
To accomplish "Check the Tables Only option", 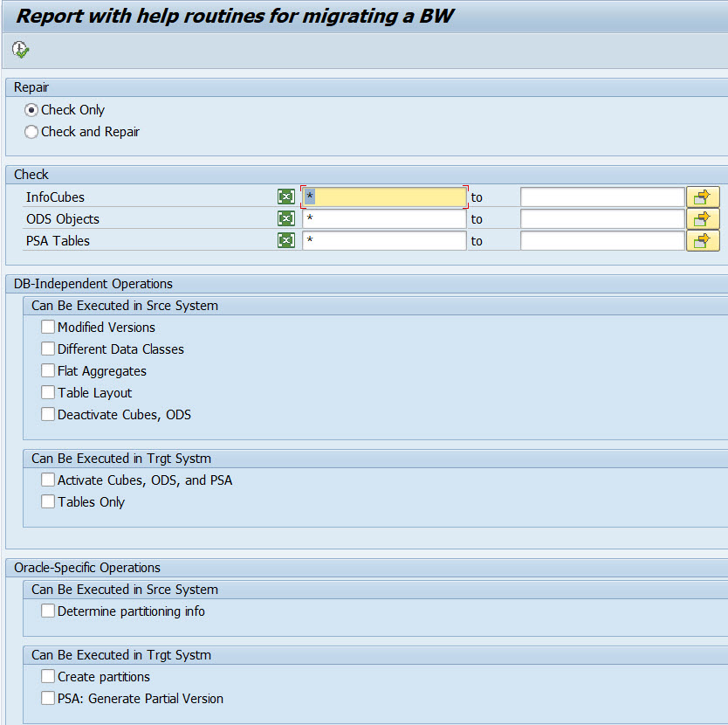I will point(48,501).
